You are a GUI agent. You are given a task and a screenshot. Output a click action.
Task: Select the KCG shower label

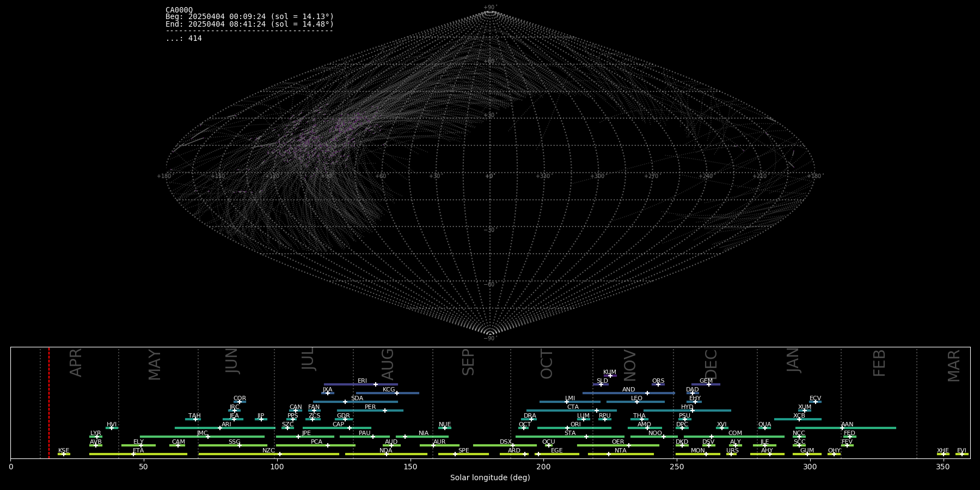[x=389, y=390]
